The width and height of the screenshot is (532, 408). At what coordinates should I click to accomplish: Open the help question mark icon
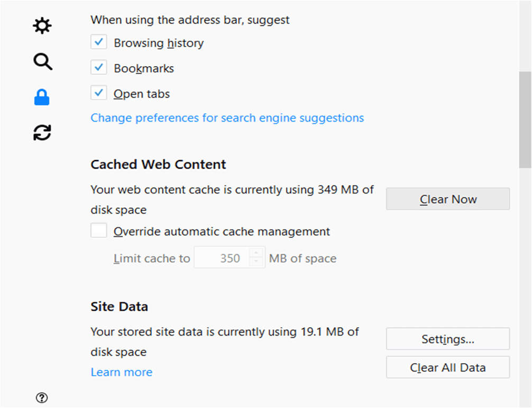[x=42, y=397]
